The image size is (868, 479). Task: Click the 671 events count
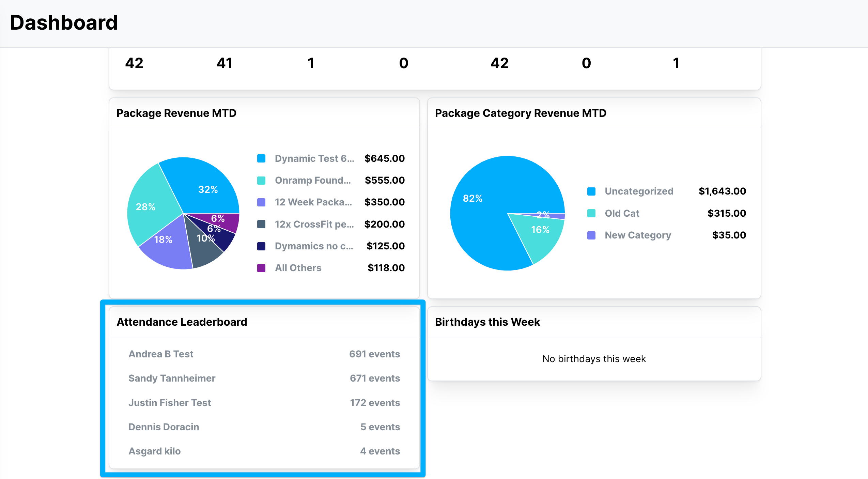375,378
